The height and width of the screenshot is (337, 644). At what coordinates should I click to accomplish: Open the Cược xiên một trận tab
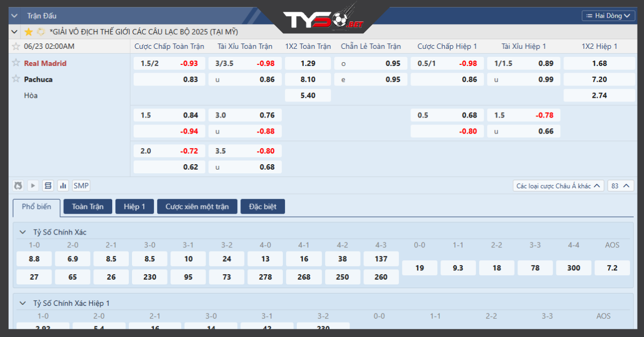coord(197,207)
